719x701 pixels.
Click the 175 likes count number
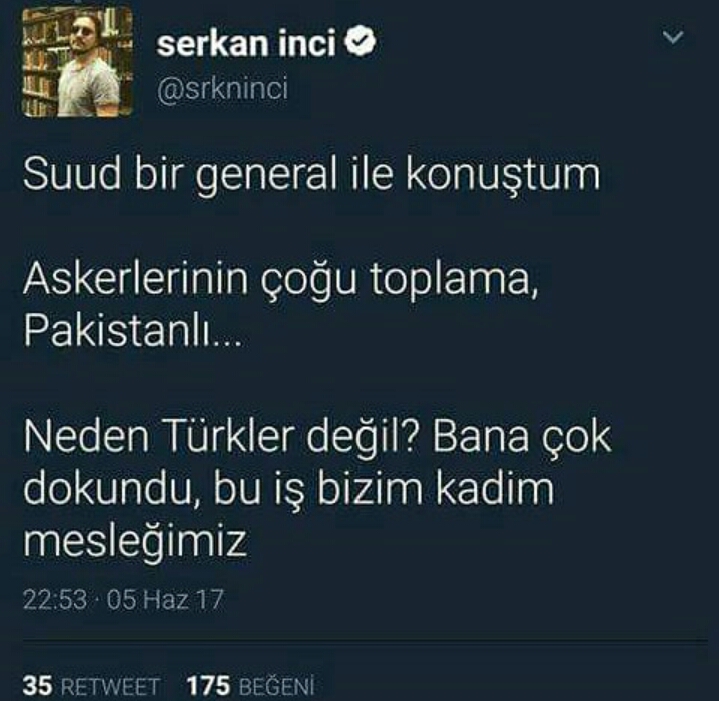pos(208,686)
